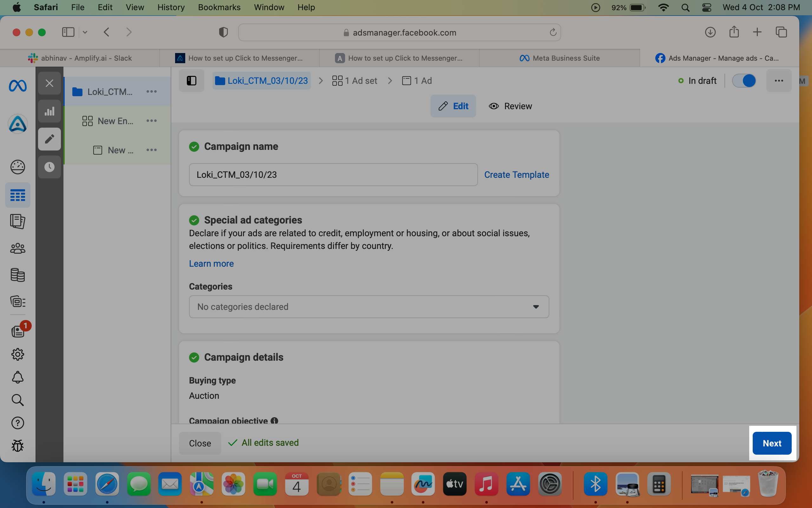The width and height of the screenshot is (812, 508).
Task: Click Loki_CTM_03/10/23 breadcrumb
Action: tap(261, 81)
